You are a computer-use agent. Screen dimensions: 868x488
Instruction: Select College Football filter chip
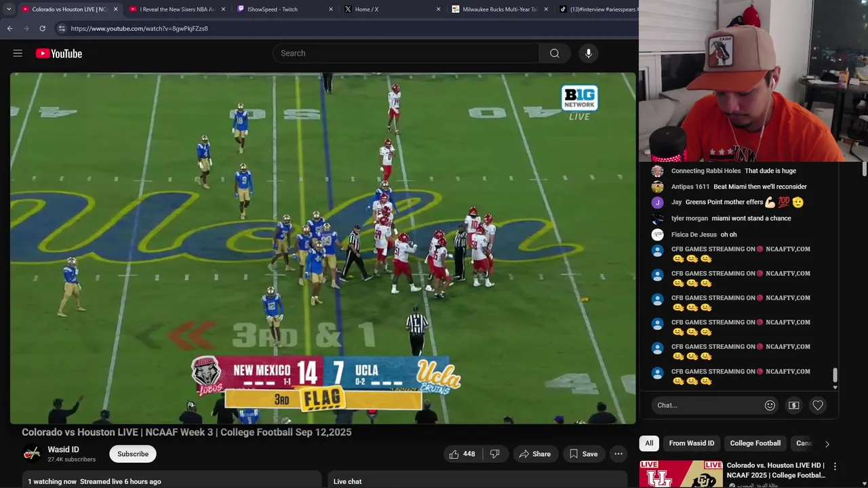click(x=755, y=443)
